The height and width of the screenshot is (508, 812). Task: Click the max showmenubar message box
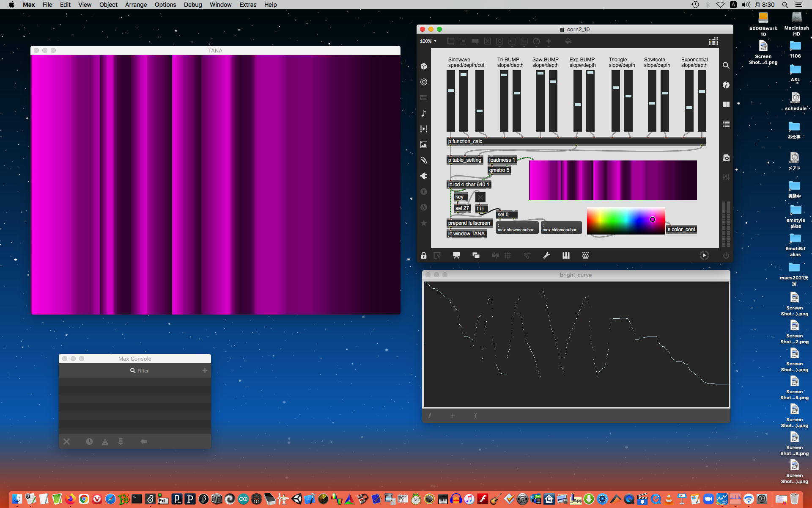(x=517, y=228)
